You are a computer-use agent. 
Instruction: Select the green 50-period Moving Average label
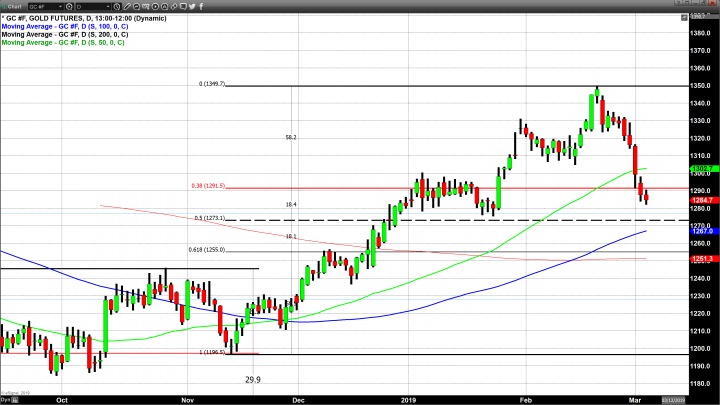(x=63, y=43)
